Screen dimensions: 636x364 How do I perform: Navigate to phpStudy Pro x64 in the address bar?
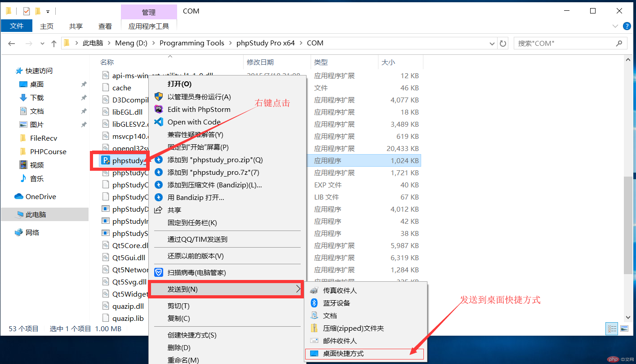click(x=266, y=43)
